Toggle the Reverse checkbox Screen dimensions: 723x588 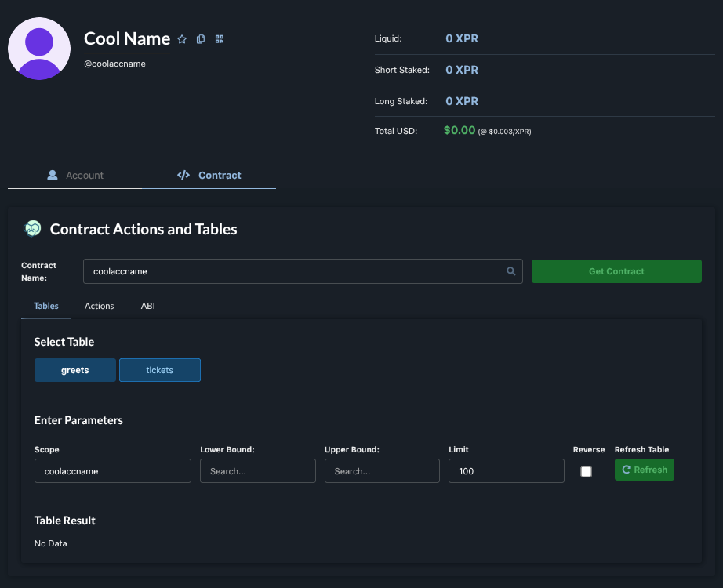(586, 471)
